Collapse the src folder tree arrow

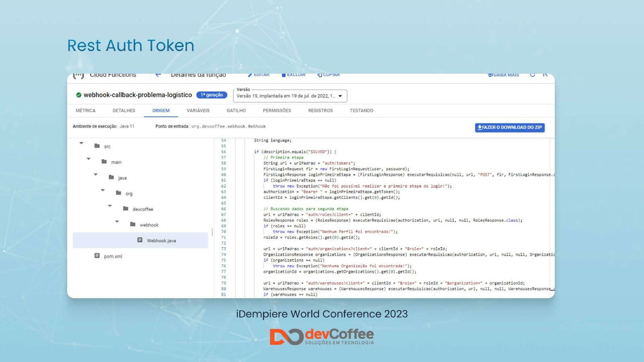click(81, 143)
